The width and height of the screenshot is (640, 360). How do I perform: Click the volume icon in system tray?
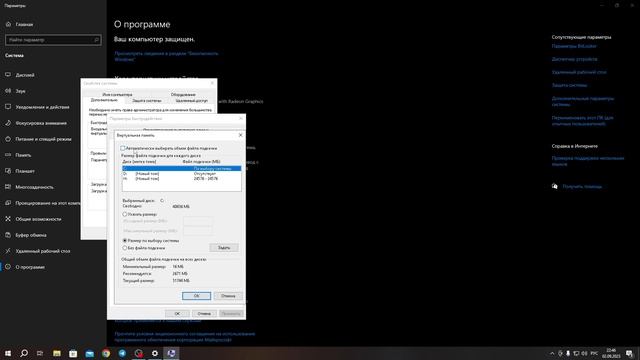584,353
